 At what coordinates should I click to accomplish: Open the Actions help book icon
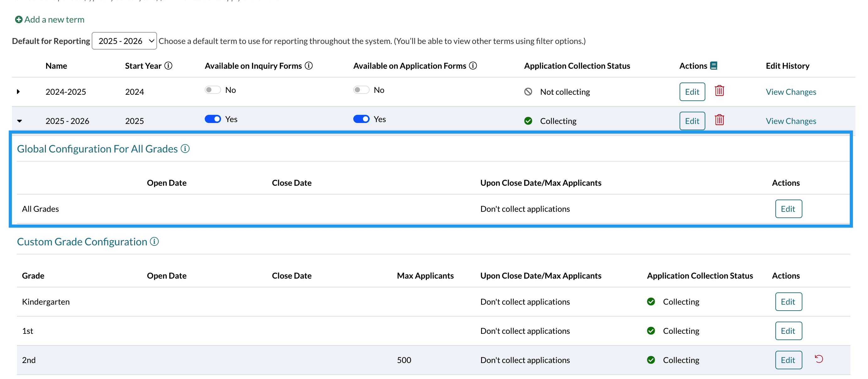[x=713, y=66]
